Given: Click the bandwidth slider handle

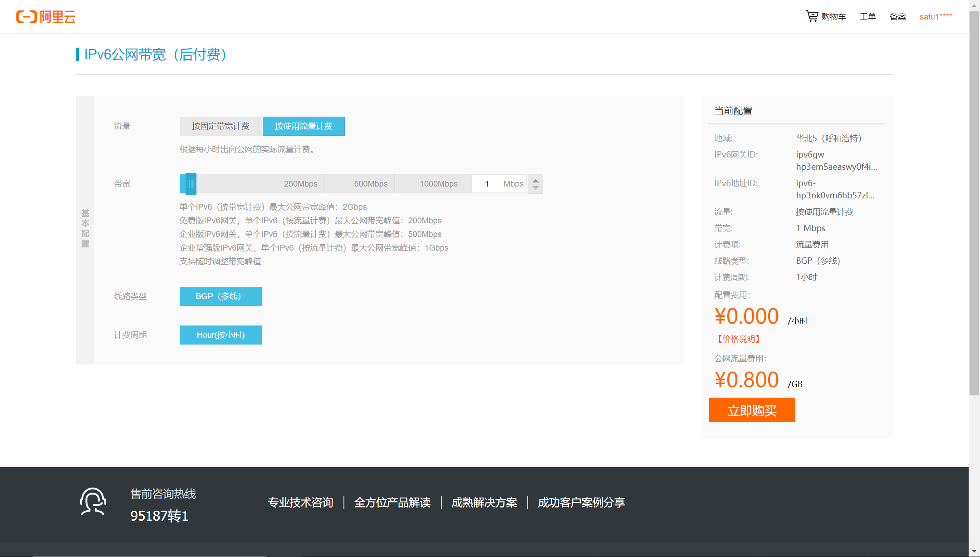Looking at the screenshot, I should tap(191, 184).
